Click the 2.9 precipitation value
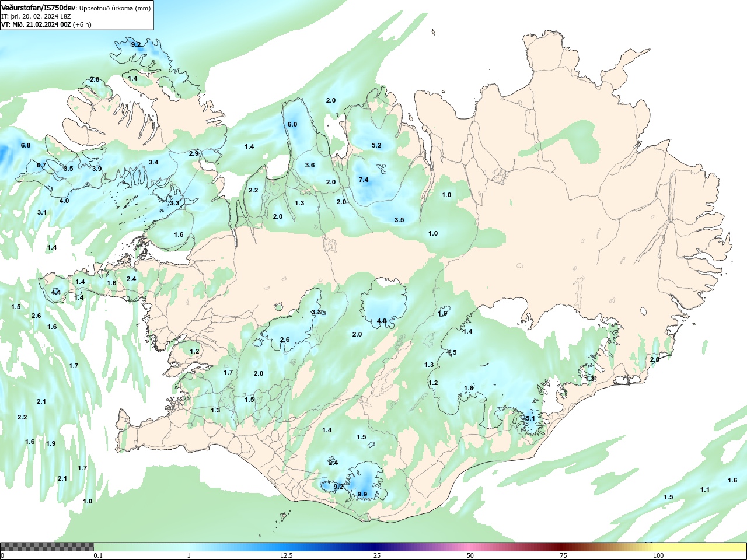This screenshot has width=747, height=560. (x=194, y=153)
